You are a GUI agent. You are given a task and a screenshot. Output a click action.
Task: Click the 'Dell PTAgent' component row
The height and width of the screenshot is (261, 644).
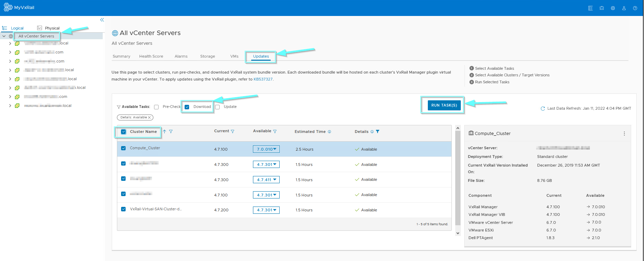point(548,238)
